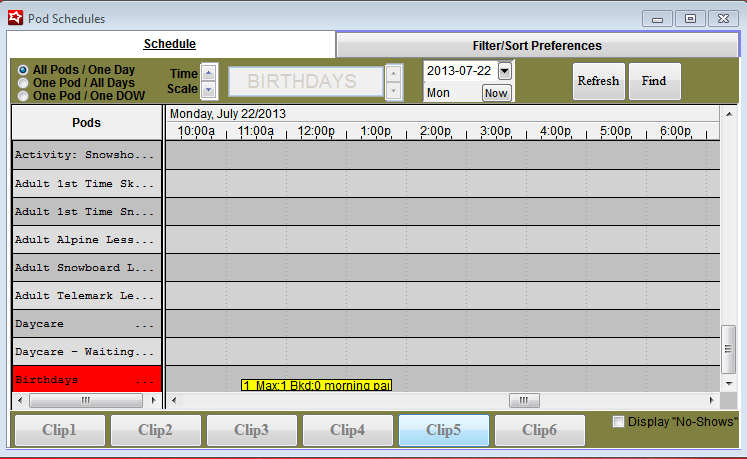
Task: Click the yellow morning party booking block
Action: point(316,385)
